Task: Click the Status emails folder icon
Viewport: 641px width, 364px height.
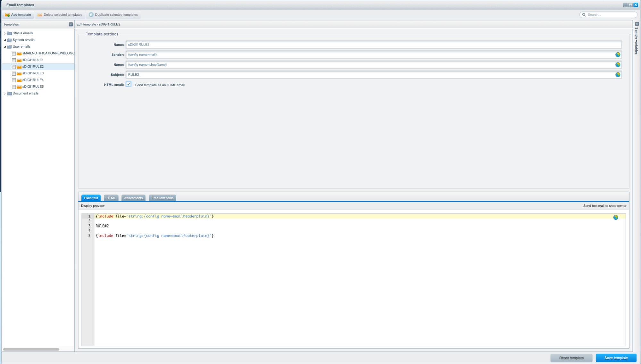Action: click(x=9, y=33)
